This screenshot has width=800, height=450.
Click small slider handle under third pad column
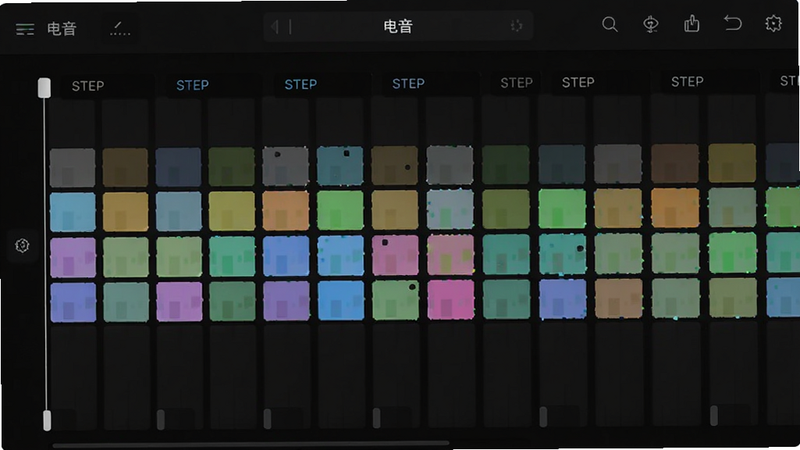pos(161,419)
